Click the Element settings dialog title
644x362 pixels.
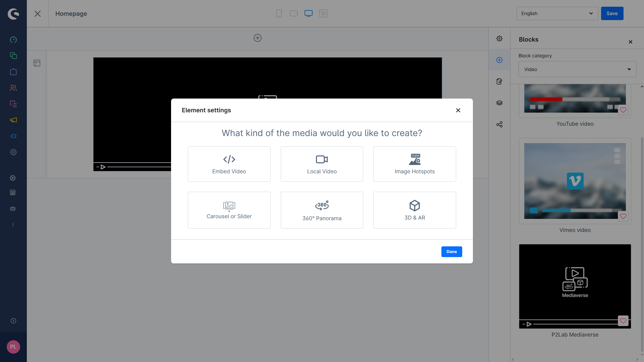(x=206, y=110)
